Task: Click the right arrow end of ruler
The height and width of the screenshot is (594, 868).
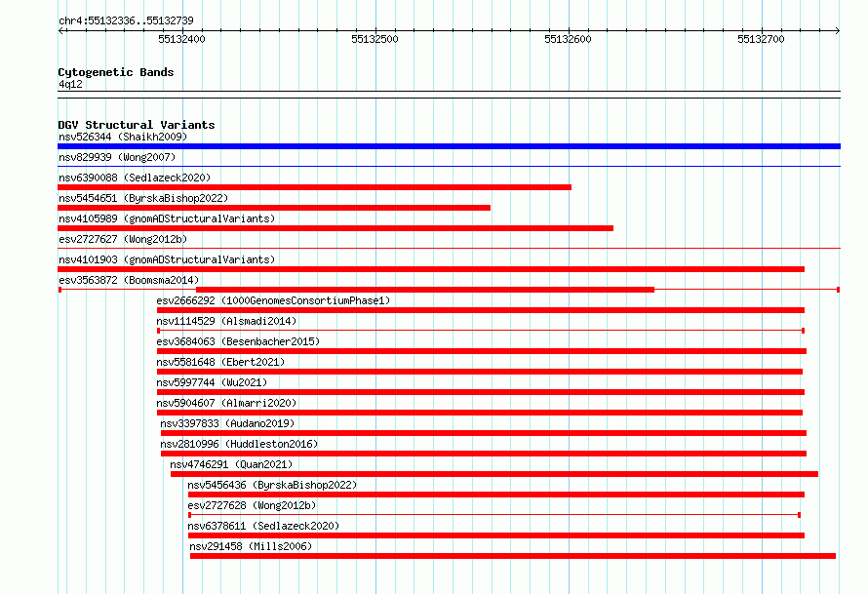Action: pyautogui.click(x=838, y=30)
